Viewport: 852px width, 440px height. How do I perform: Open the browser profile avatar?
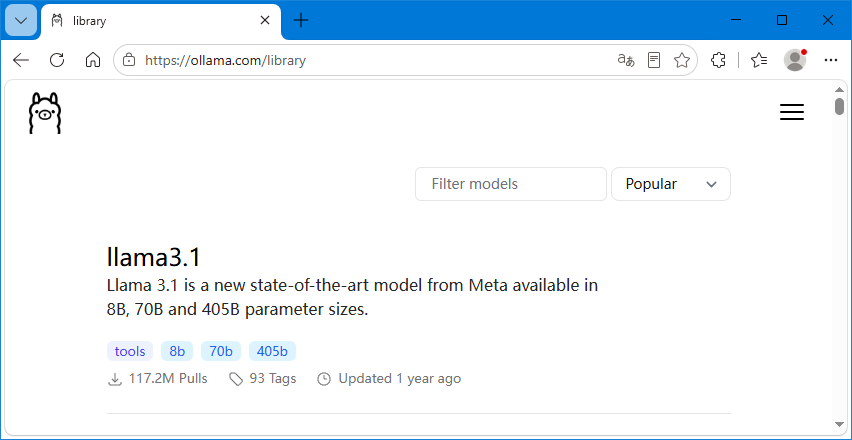click(x=795, y=60)
